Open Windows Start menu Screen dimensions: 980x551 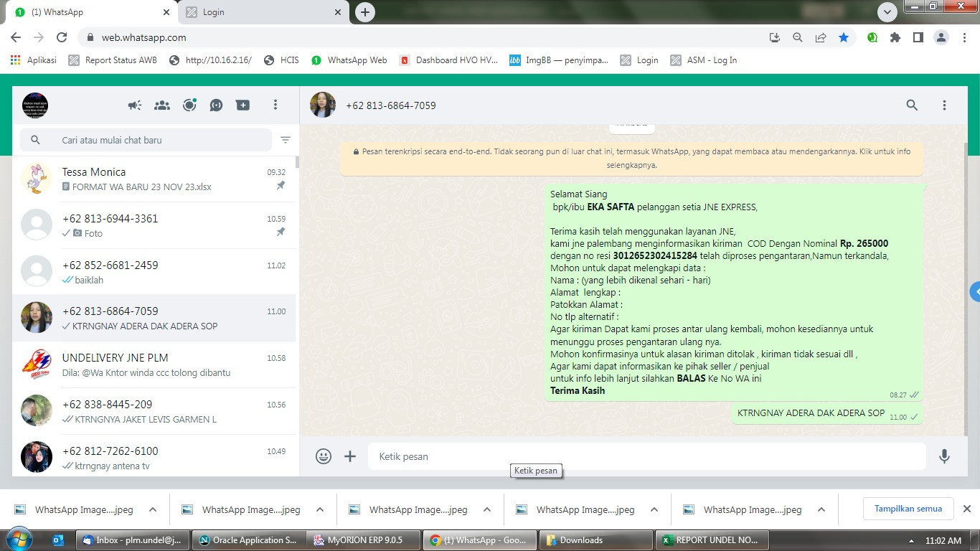click(19, 540)
